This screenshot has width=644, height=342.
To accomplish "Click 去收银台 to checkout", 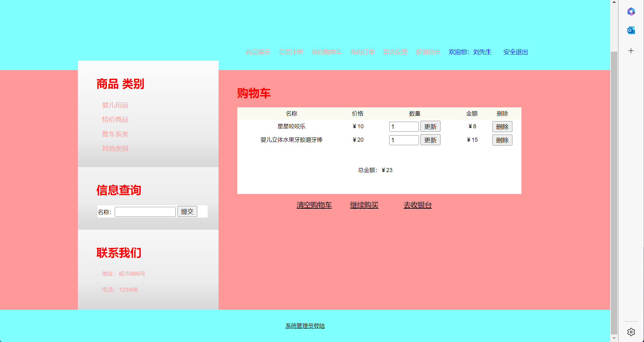I will tap(417, 205).
